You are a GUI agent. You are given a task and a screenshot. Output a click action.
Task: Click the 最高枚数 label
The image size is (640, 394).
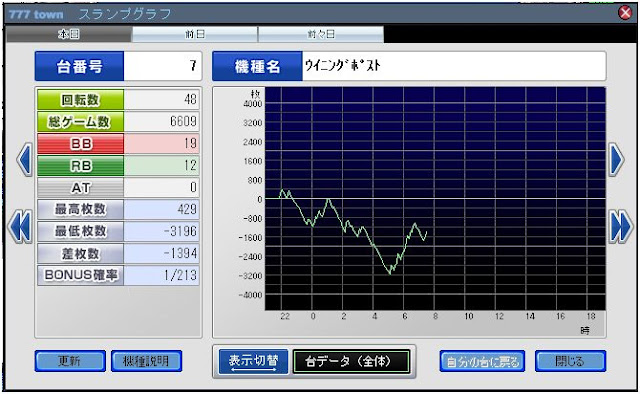coord(80,209)
